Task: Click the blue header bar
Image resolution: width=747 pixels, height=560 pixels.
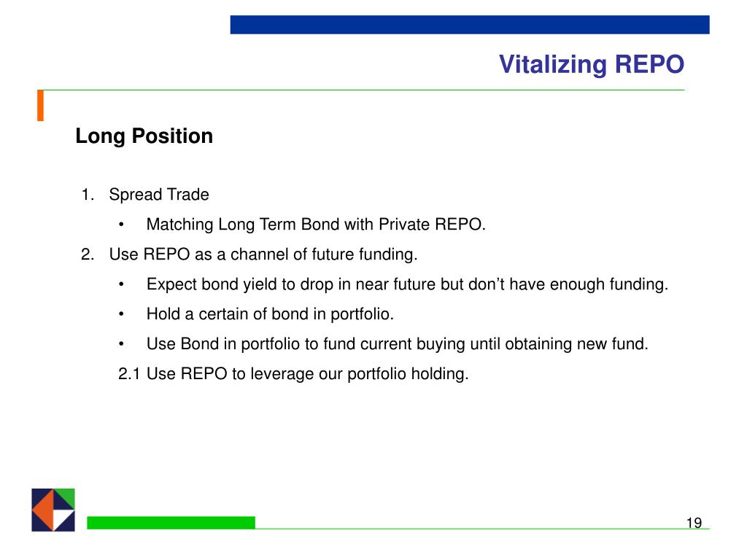Action: tap(470, 25)
